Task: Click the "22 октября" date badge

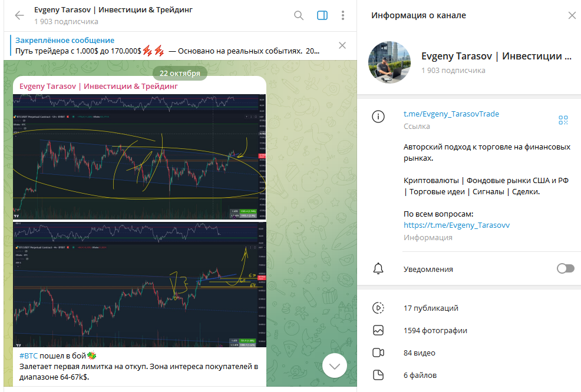Action: (x=180, y=74)
